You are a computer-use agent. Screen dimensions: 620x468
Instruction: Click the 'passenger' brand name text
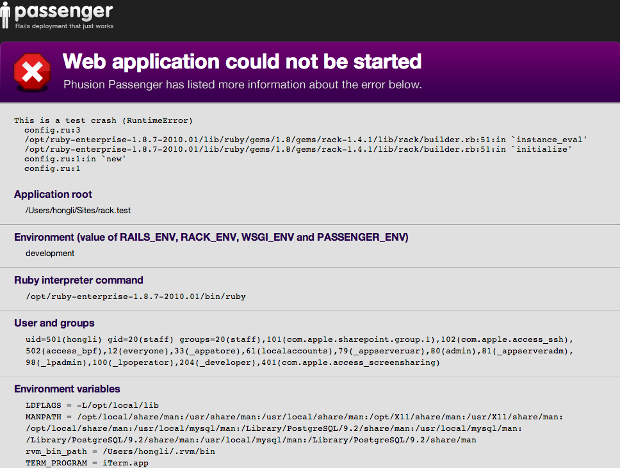coord(64,11)
